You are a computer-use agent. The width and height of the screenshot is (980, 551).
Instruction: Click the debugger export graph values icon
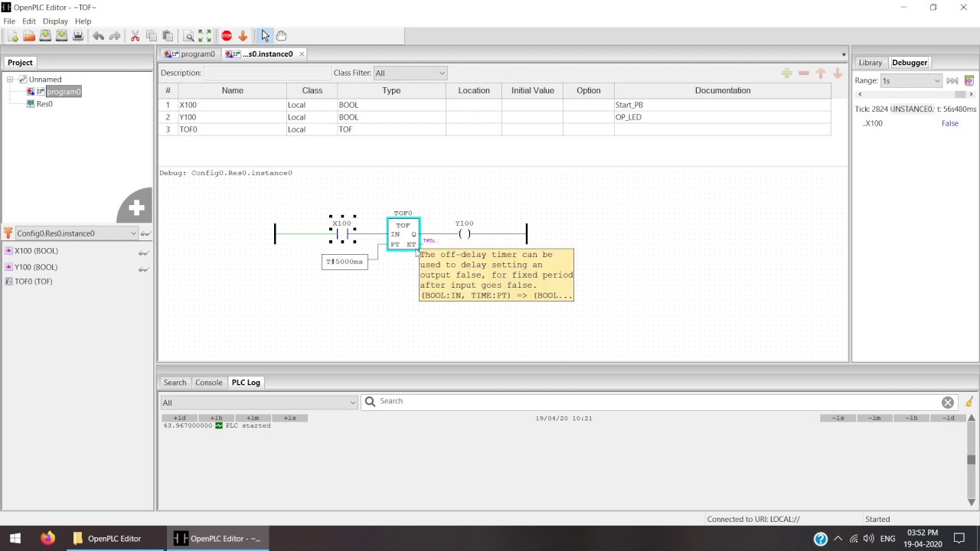(969, 80)
